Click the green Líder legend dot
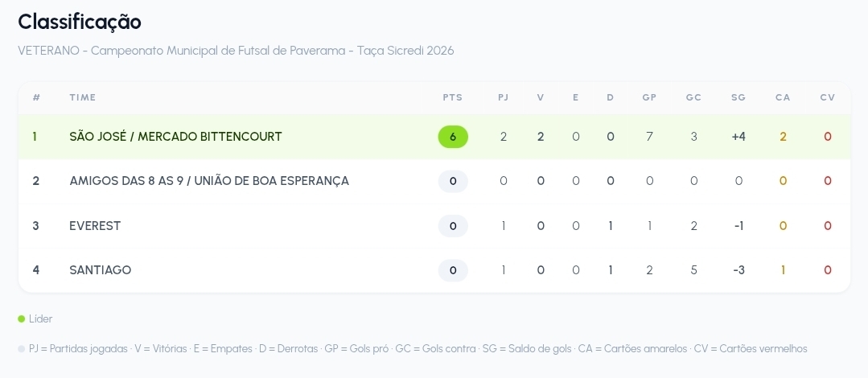This screenshot has height=378, width=868. point(22,318)
